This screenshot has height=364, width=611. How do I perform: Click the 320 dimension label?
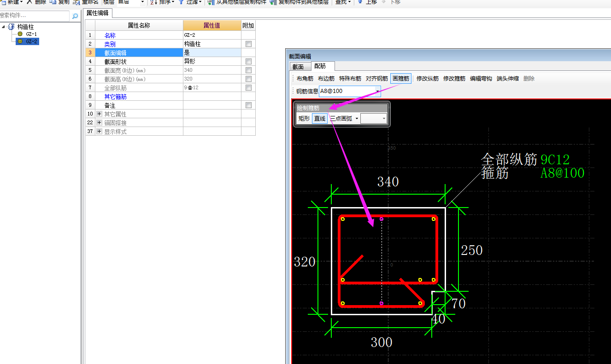[x=305, y=262]
